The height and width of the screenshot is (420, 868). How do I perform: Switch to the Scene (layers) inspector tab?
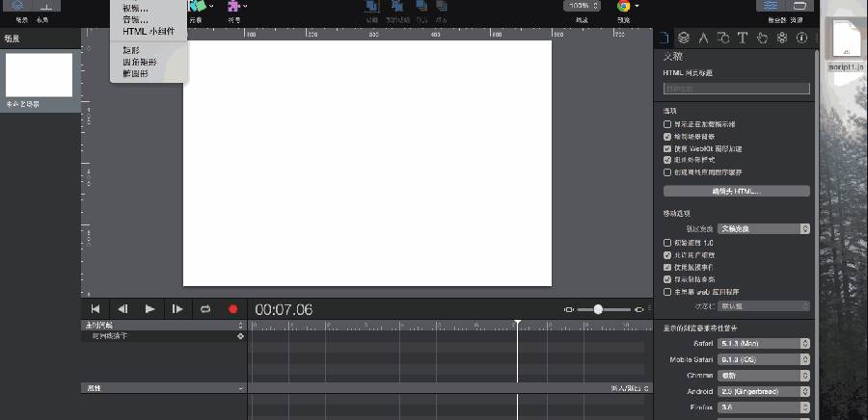tap(683, 39)
